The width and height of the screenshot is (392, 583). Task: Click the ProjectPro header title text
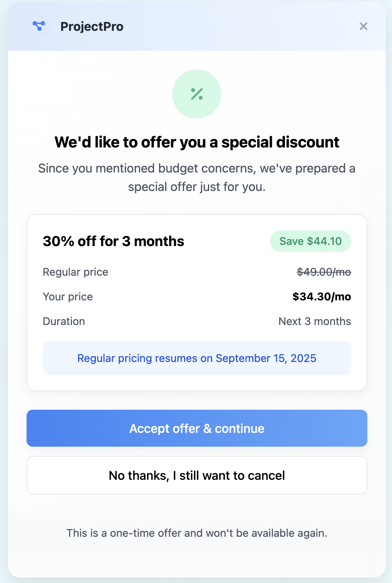pos(92,27)
